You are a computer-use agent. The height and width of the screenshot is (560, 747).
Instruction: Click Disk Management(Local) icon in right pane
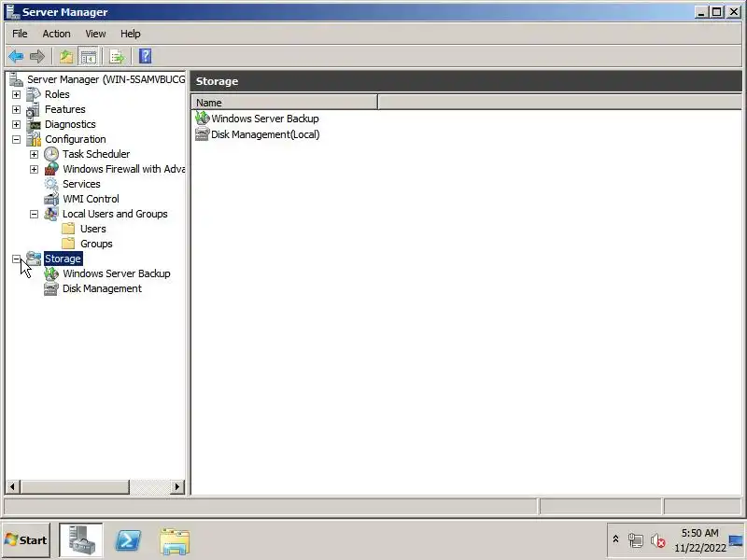tap(202, 134)
